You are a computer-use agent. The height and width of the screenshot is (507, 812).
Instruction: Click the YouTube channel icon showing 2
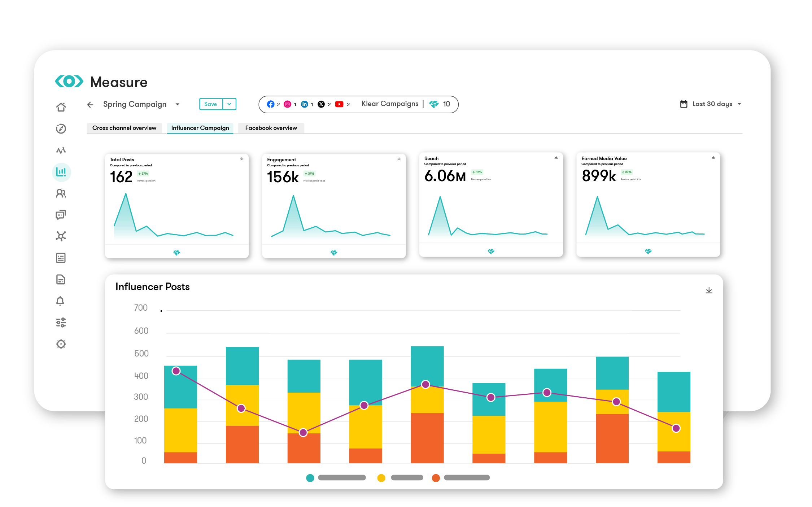pos(340,104)
